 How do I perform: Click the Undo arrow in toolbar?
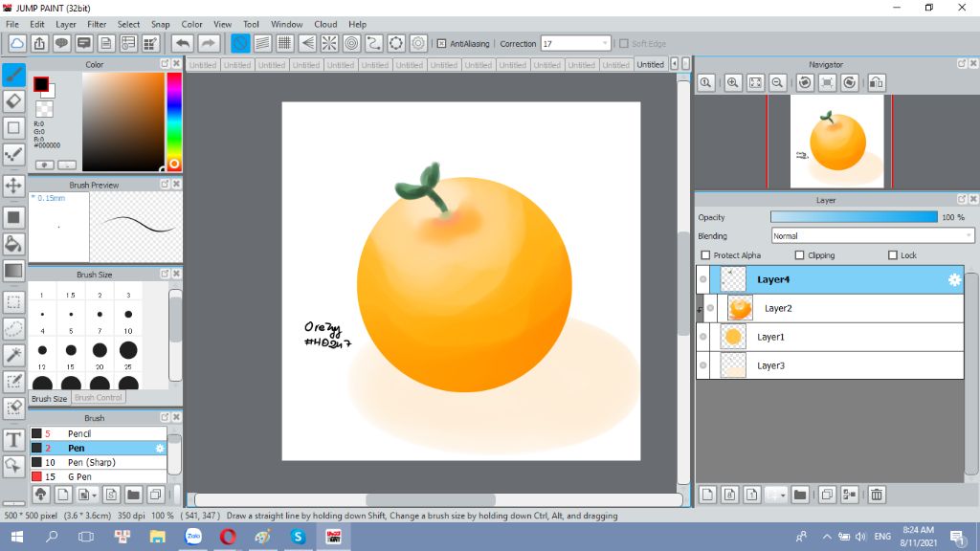pos(183,43)
